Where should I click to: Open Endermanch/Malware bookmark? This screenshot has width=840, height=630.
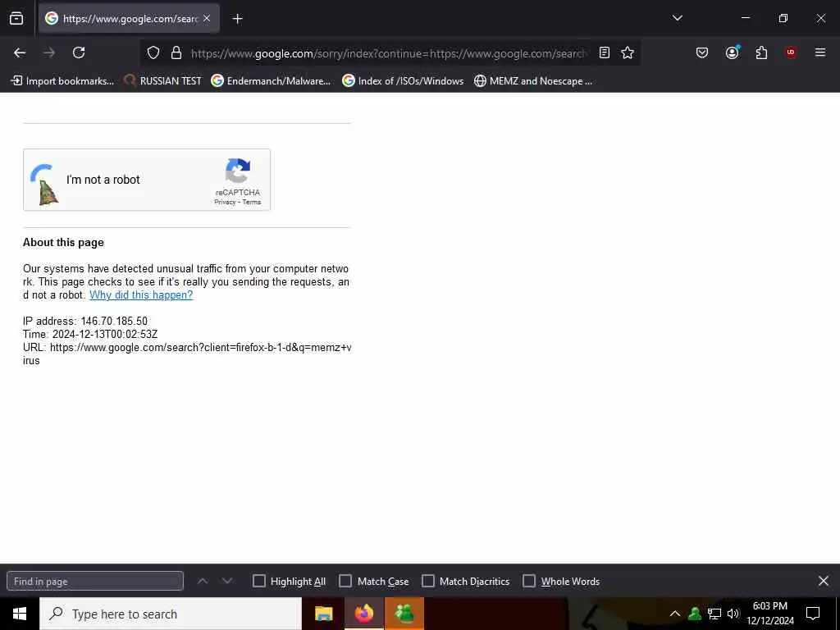(271, 81)
